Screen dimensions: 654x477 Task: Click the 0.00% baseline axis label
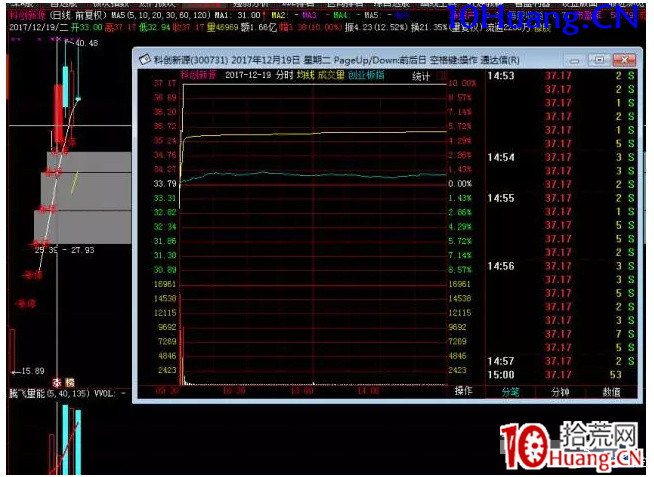pos(460,184)
